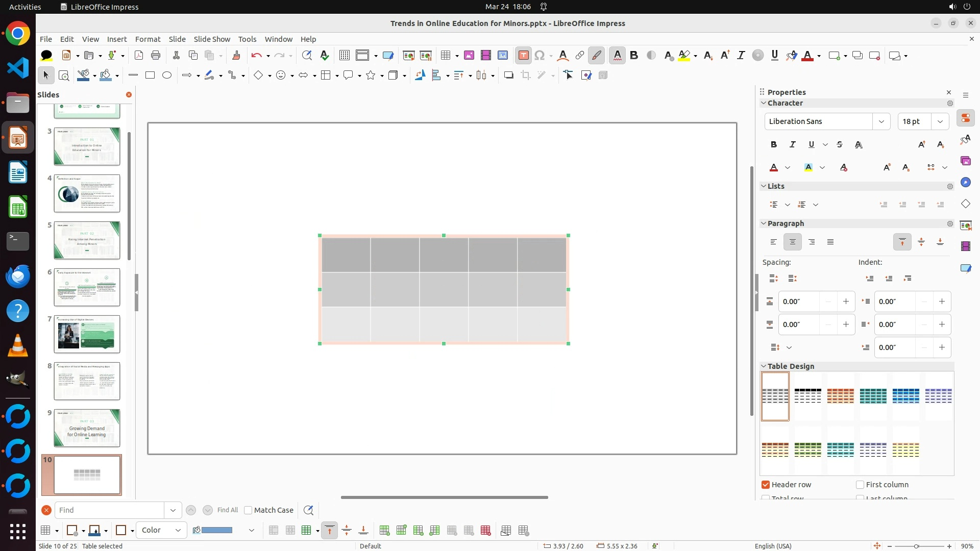Select slide 7 thumbnail
The height and width of the screenshot is (551, 980).
click(x=87, y=334)
